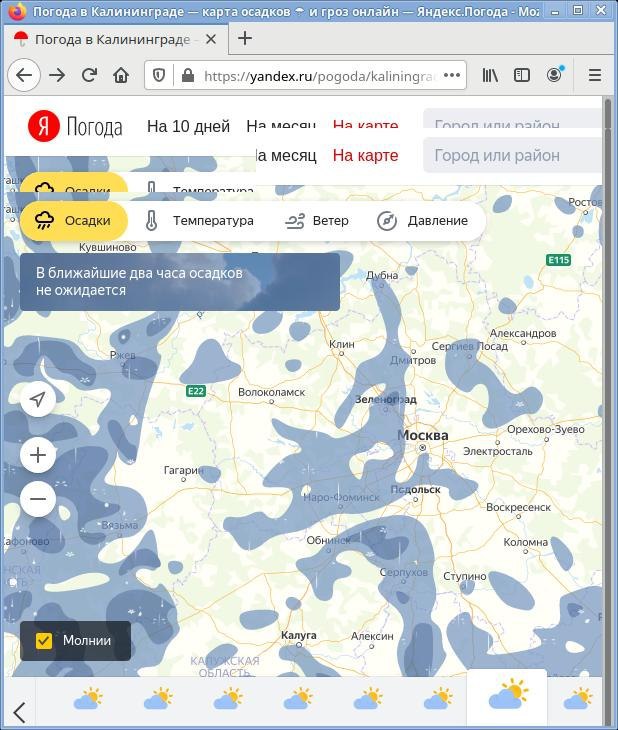
Task: Open the Firefox library icon
Action: (x=490, y=75)
